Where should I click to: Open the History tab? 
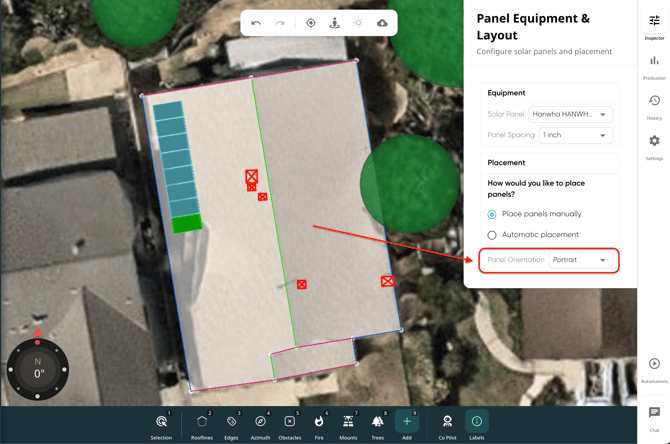(x=654, y=105)
